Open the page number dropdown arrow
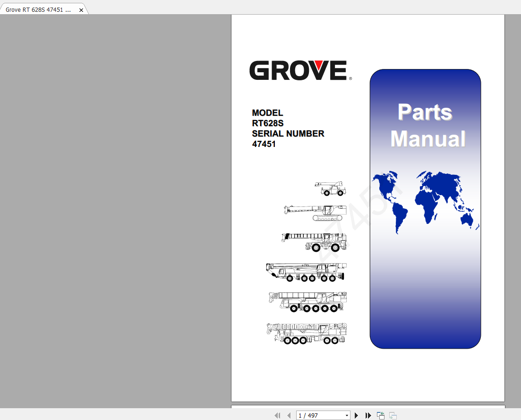This screenshot has height=420, width=521. pyautogui.click(x=347, y=416)
